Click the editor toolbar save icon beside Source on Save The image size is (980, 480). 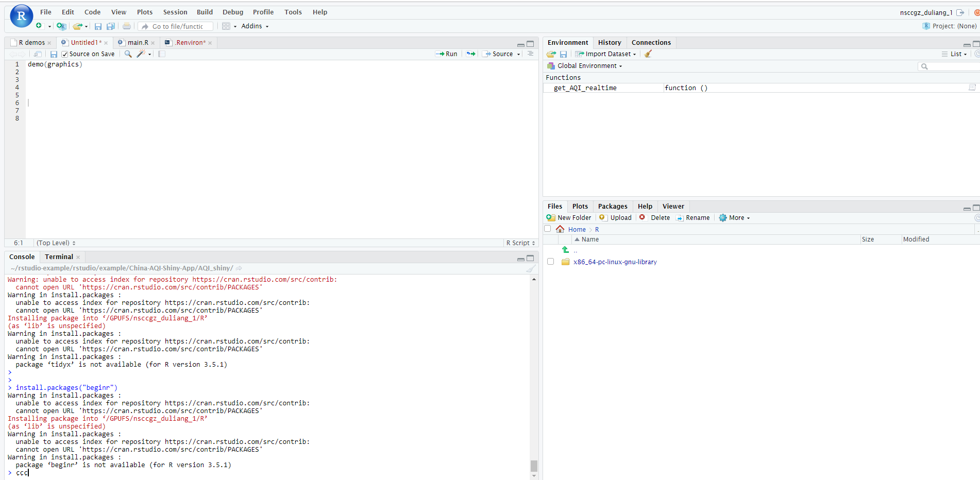point(54,54)
